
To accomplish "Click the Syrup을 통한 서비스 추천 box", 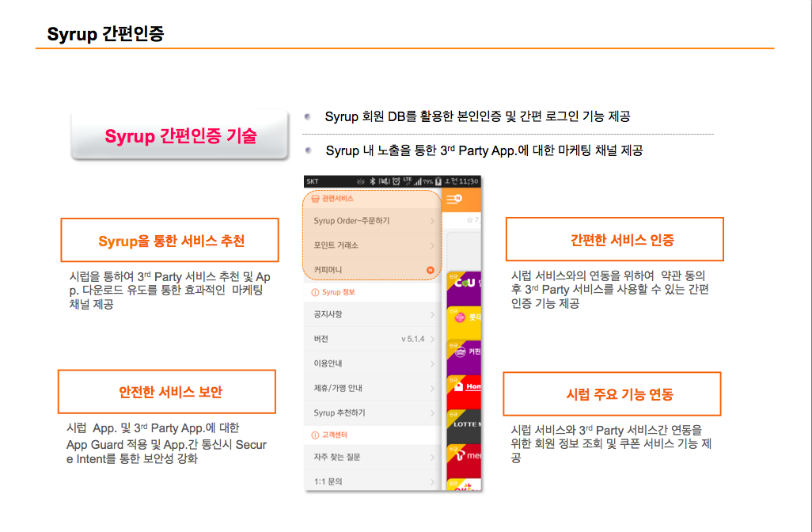I will pyautogui.click(x=170, y=241).
